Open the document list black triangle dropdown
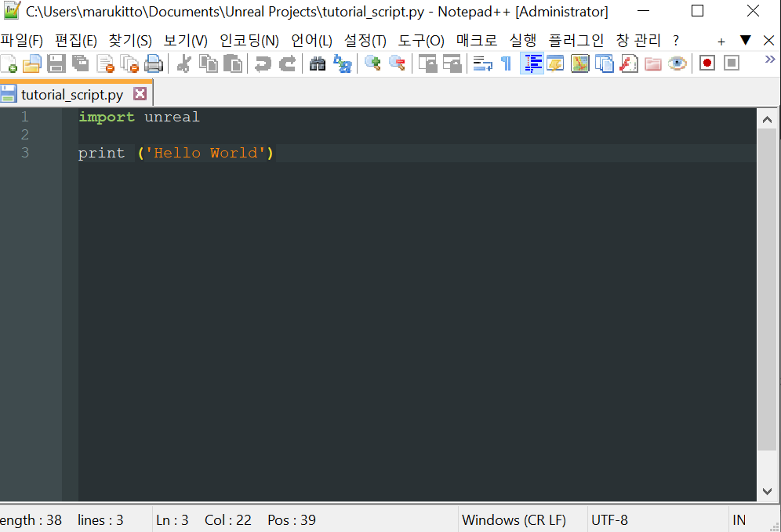781x532 pixels. coord(745,40)
